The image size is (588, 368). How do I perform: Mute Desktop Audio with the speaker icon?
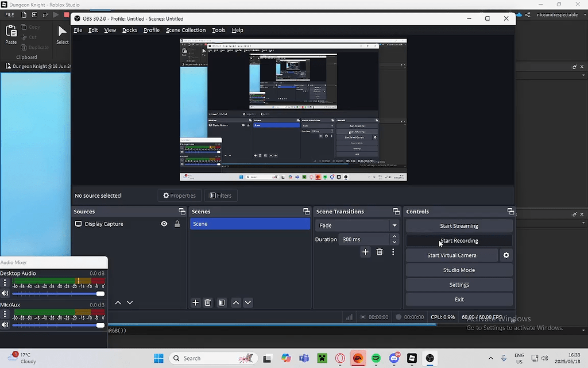tap(5, 294)
